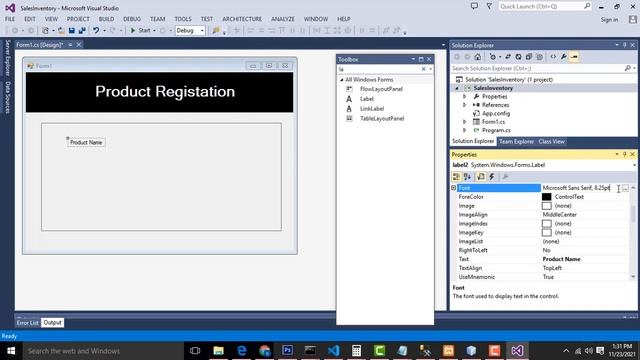Click the Open File toolbar icon

pyautogui.click(x=61, y=30)
